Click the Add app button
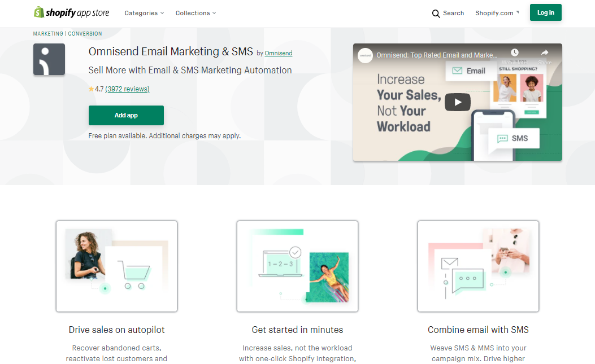This screenshot has width=595, height=364. click(127, 115)
